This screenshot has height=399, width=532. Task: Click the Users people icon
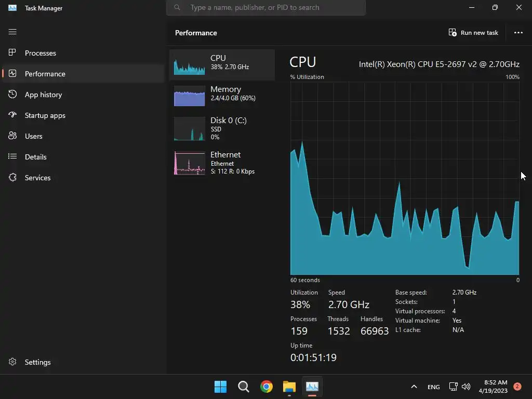click(x=12, y=136)
